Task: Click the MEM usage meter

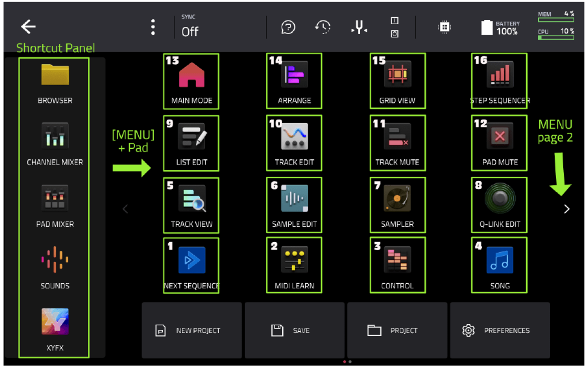Action: [x=556, y=16]
